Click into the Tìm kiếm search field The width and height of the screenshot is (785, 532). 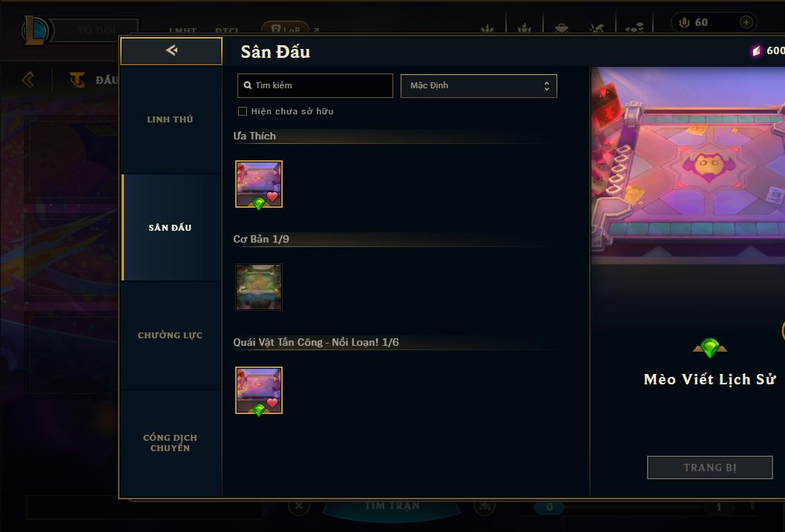coord(315,85)
